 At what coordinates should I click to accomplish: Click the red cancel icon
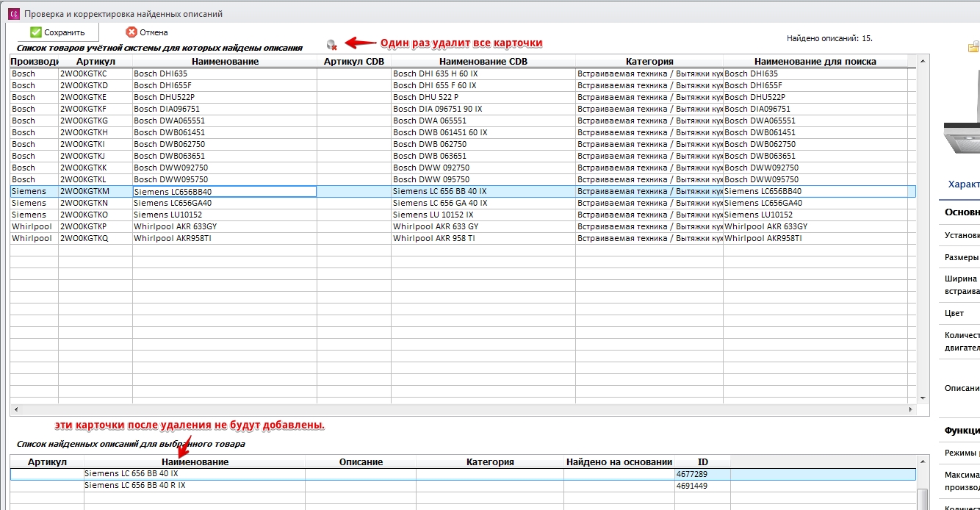131,32
